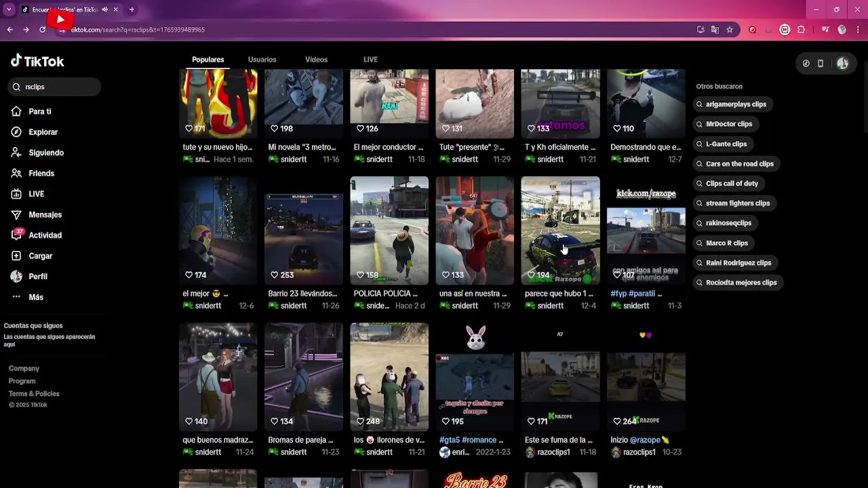Image resolution: width=868 pixels, height=488 pixels.
Task: Search suggestion Raini Rodriguez clips
Action: pos(734,262)
